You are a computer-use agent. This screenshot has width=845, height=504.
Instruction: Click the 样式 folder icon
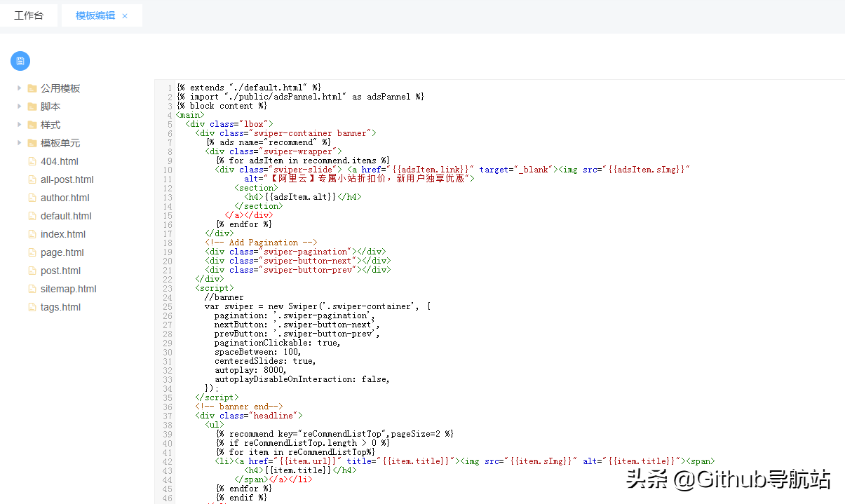coord(32,125)
